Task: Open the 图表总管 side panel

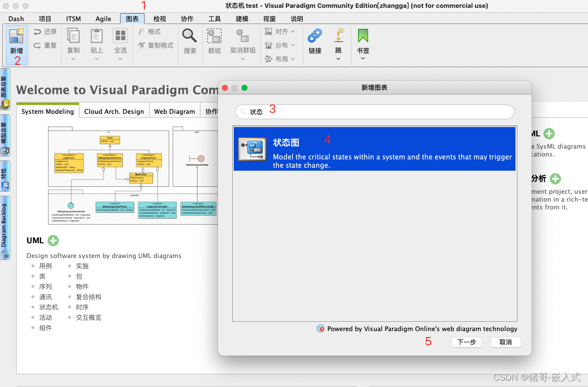Action: tap(5, 90)
